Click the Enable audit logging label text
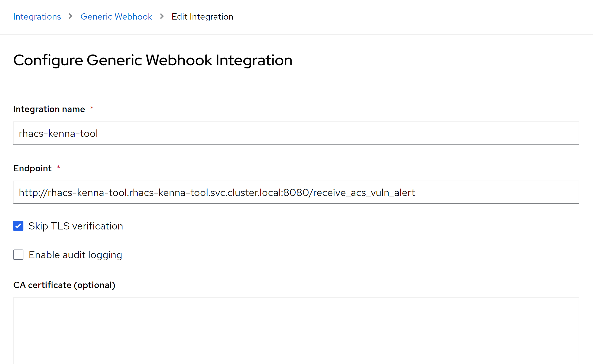The width and height of the screenshot is (593, 364). click(x=75, y=255)
